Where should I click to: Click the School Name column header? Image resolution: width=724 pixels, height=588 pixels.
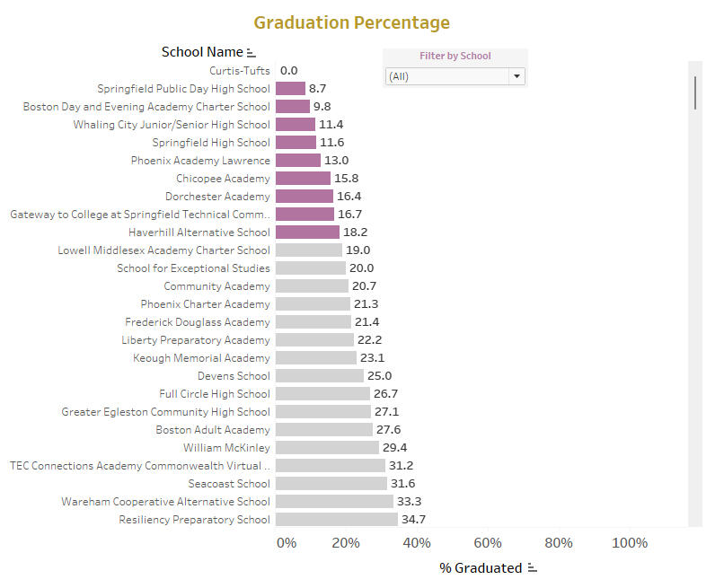[x=202, y=52]
